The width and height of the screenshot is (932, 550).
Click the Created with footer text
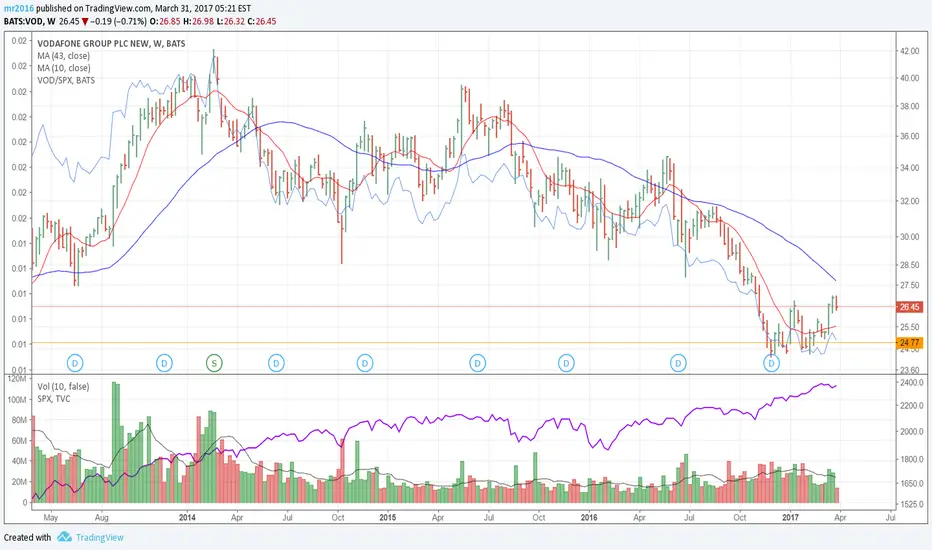(27, 538)
